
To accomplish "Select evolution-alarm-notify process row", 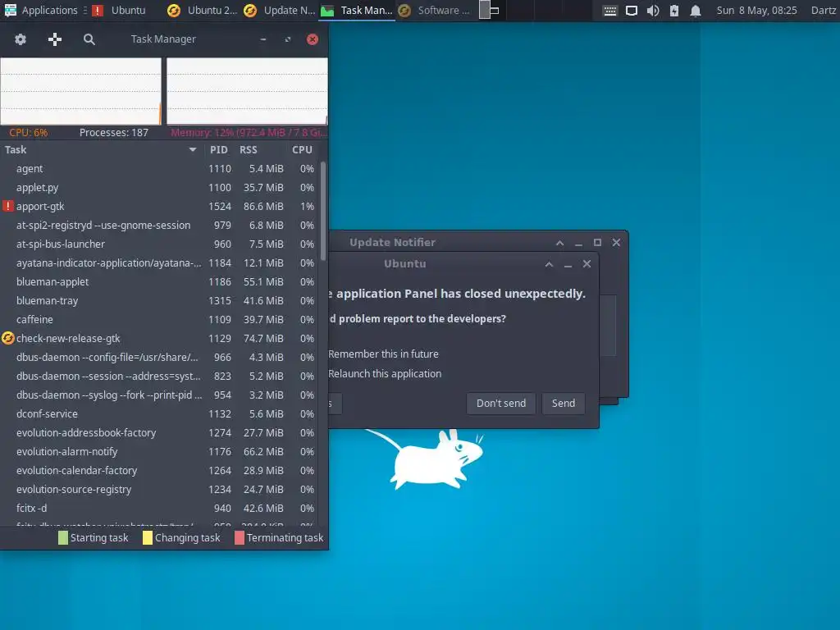I will click(x=159, y=452).
